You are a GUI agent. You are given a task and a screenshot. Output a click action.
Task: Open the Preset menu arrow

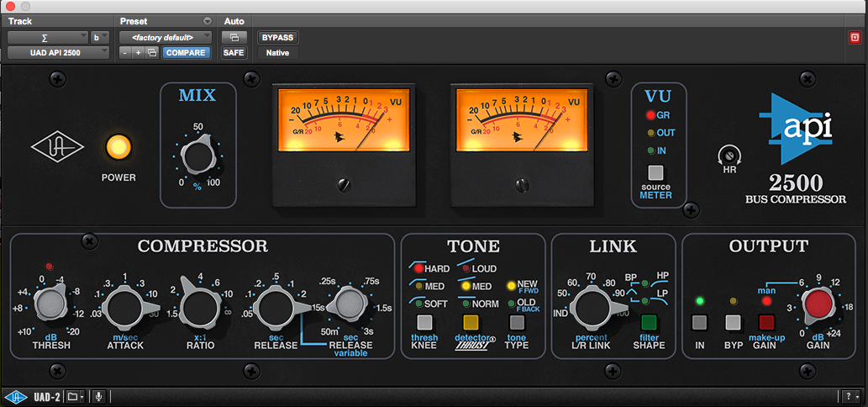click(208, 22)
